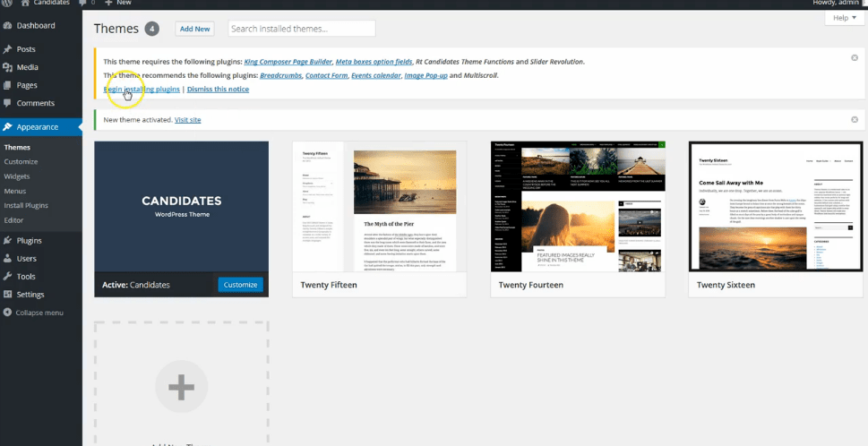868x446 pixels.
Task: Click the Posts pushpin icon
Action: [x=8, y=49]
